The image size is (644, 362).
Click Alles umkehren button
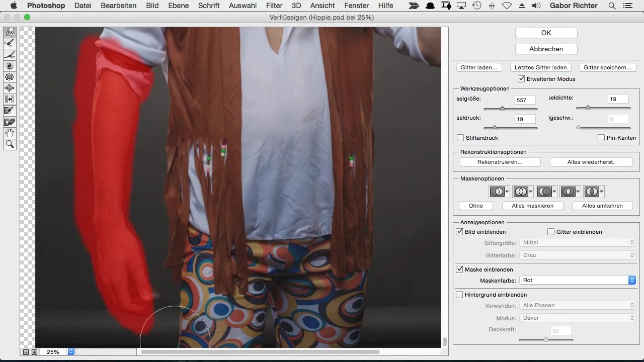click(603, 206)
